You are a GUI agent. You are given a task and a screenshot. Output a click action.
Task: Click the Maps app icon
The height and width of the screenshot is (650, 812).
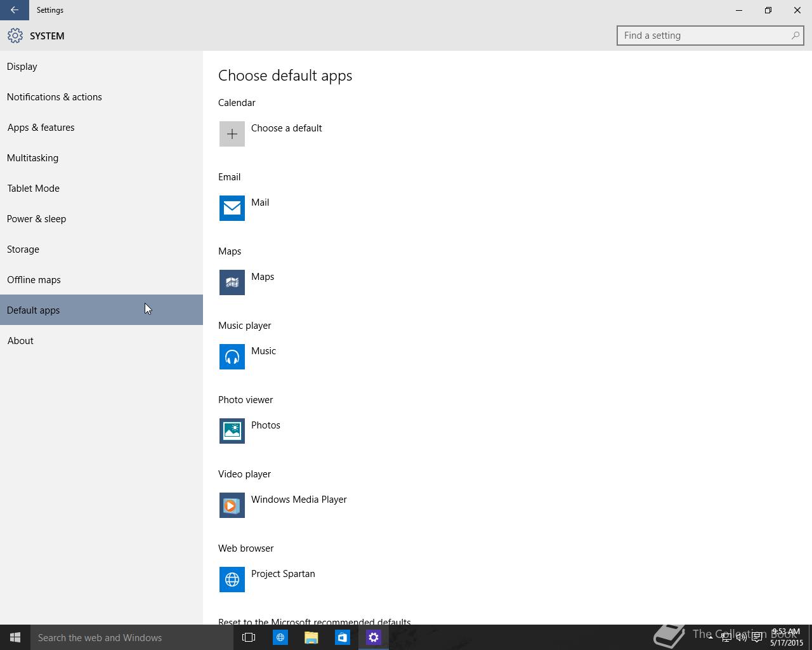(232, 282)
